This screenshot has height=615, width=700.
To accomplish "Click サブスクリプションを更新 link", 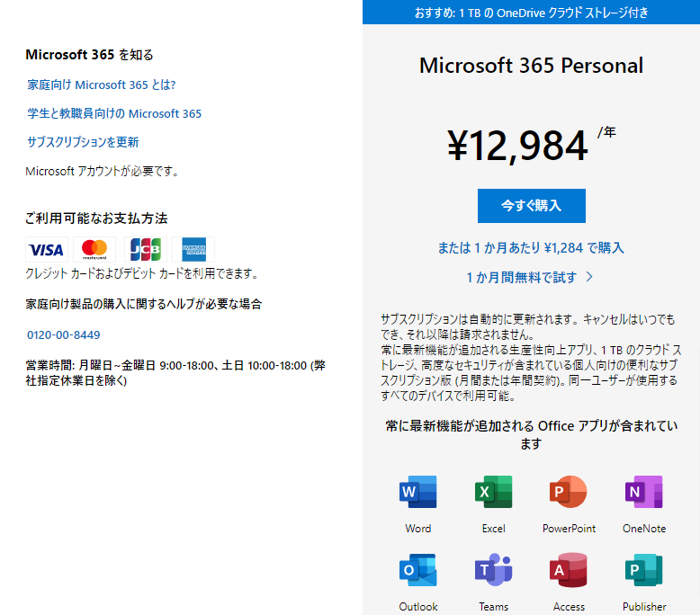I will pos(83,142).
